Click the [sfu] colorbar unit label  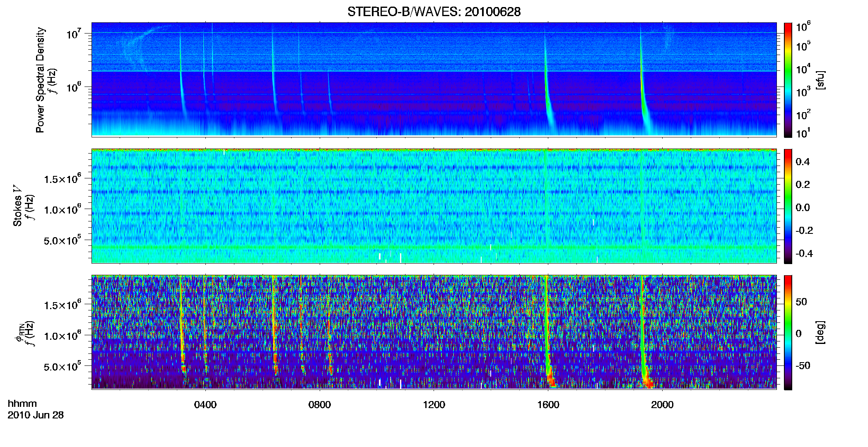[820, 80]
